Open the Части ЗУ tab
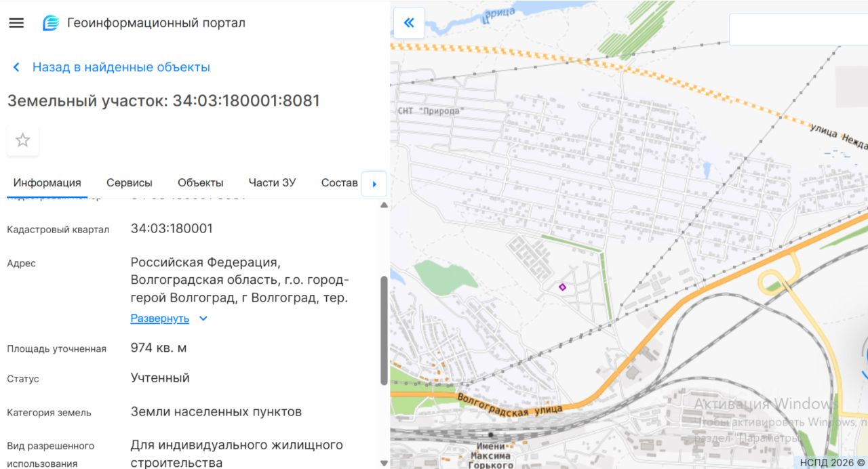Screen dimensions: 868x469 coord(272,183)
